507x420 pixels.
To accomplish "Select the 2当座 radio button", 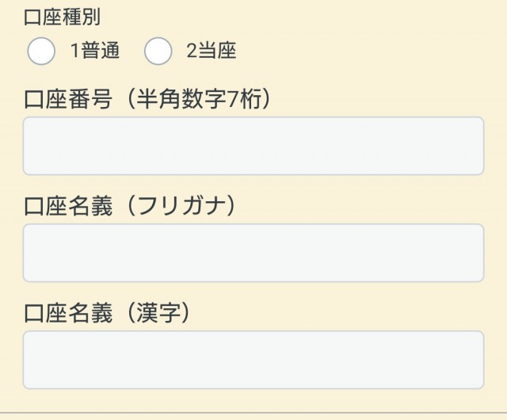I will point(158,52).
